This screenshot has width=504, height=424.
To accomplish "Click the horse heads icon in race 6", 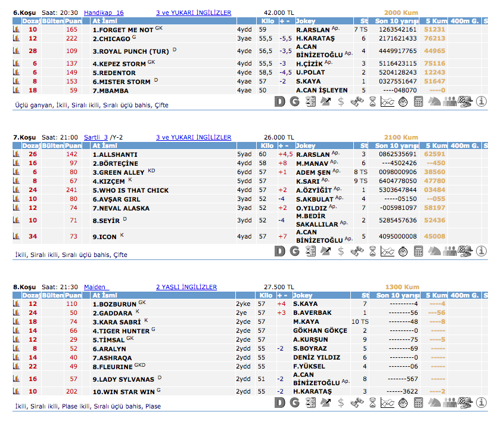I will click(x=434, y=102).
